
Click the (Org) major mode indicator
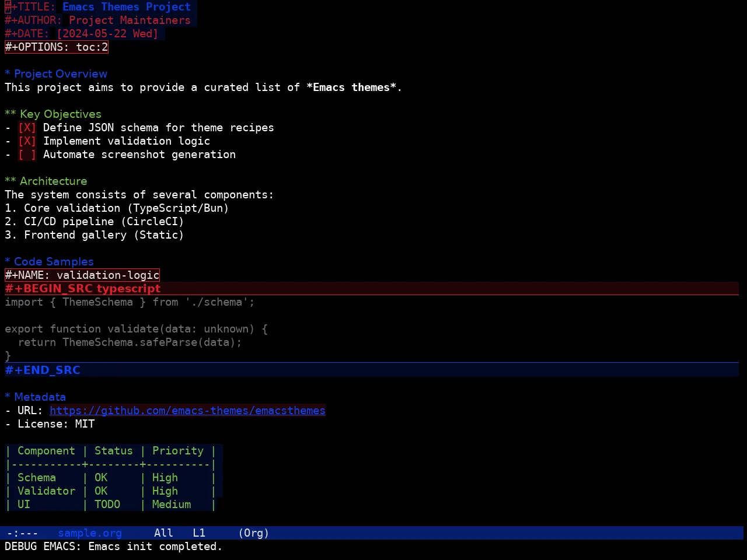click(253, 533)
